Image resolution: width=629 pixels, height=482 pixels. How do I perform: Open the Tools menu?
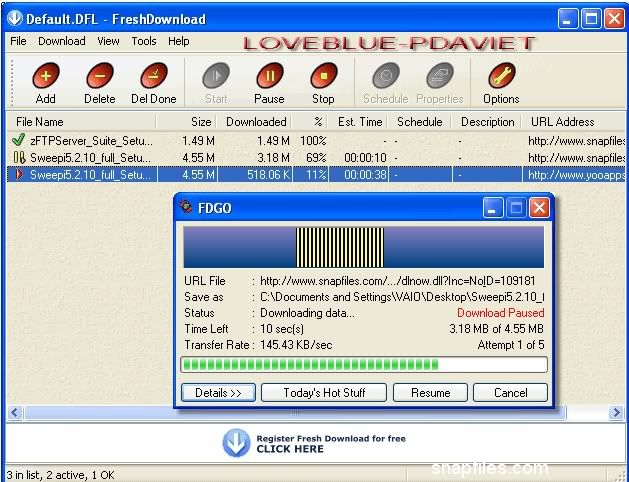click(x=144, y=41)
